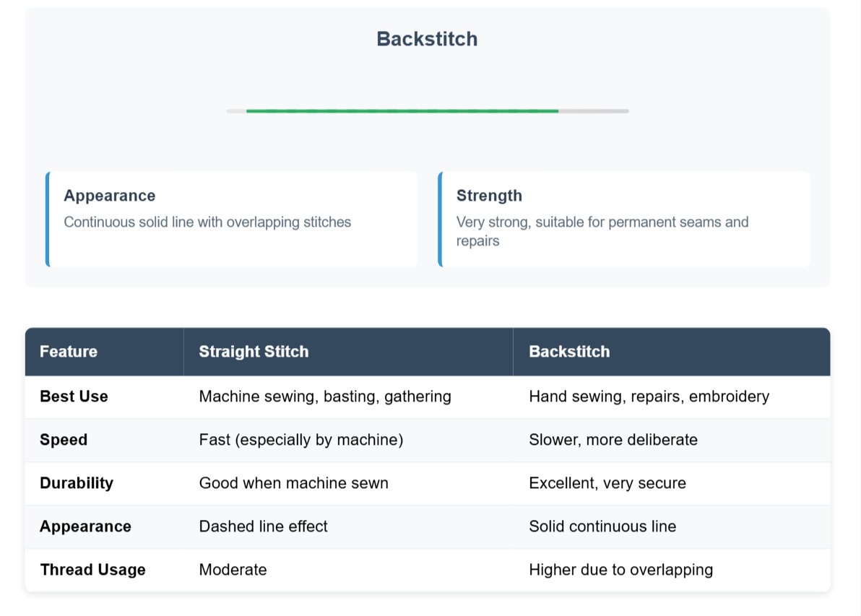Select the Appearance info card
This screenshot has height=616, width=861.
click(232, 219)
